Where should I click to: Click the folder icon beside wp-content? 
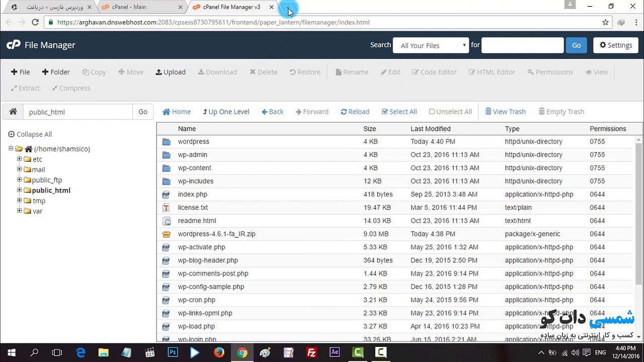pos(167,168)
